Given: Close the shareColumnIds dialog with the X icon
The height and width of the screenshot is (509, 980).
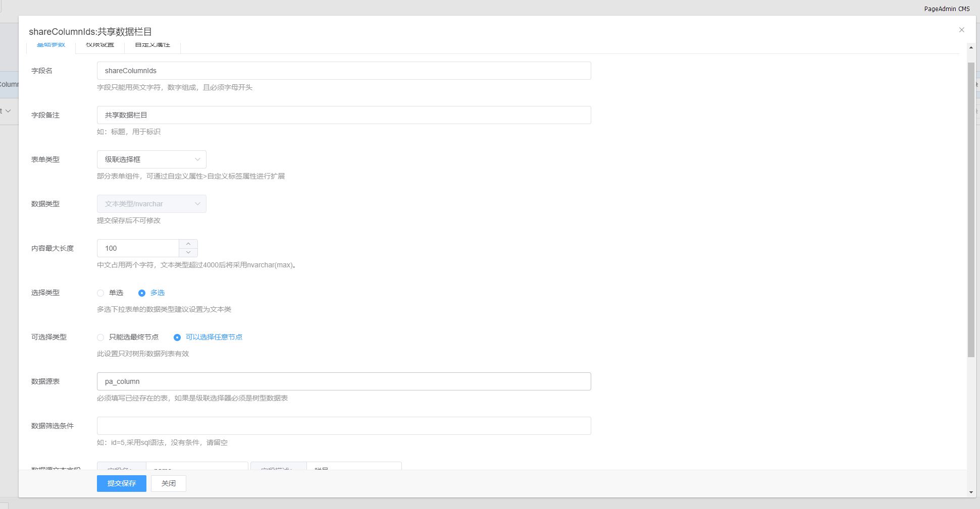Looking at the screenshot, I should point(961,30).
